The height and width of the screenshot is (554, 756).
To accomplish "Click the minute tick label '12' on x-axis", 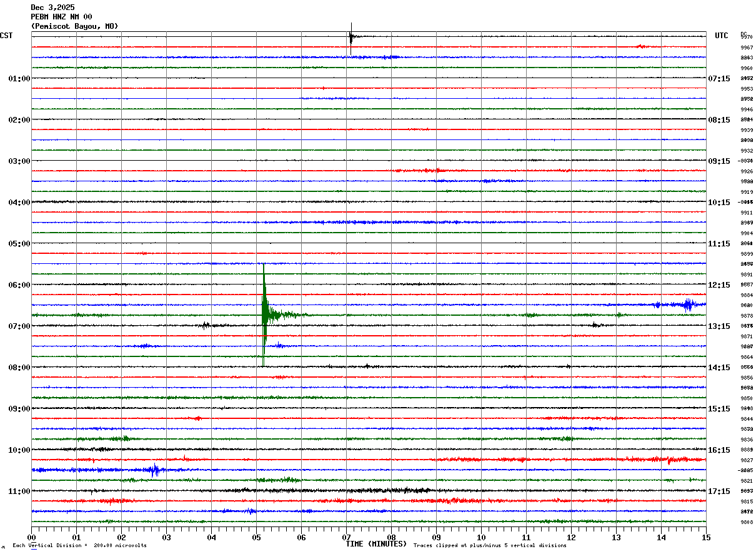I will (x=571, y=537).
